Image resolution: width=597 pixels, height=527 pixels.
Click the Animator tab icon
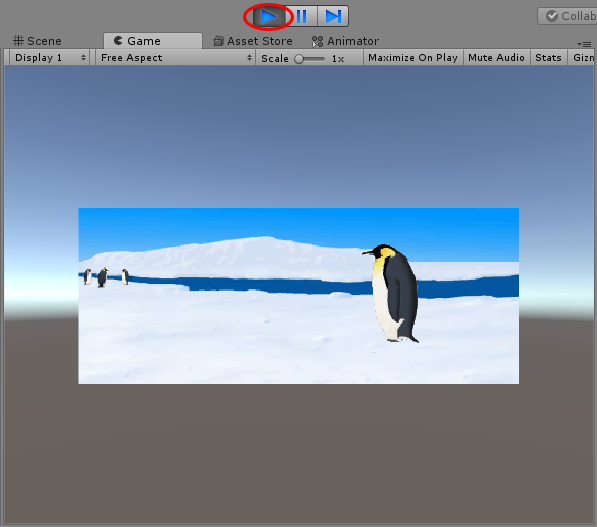pyautogui.click(x=317, y=42)
